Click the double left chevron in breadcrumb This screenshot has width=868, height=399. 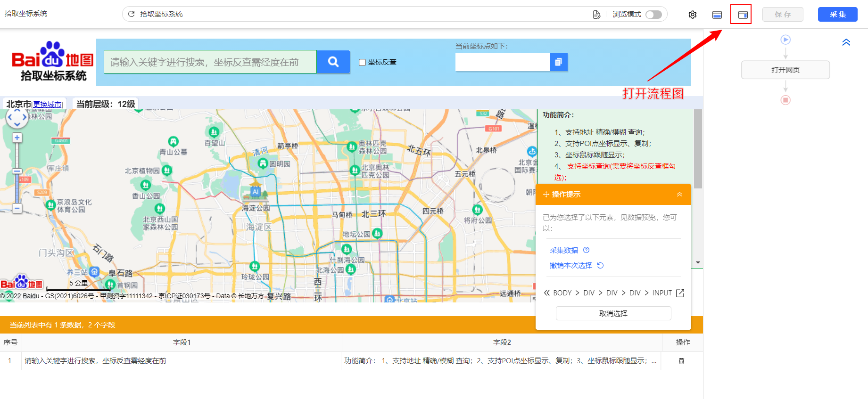pos(546,293)
